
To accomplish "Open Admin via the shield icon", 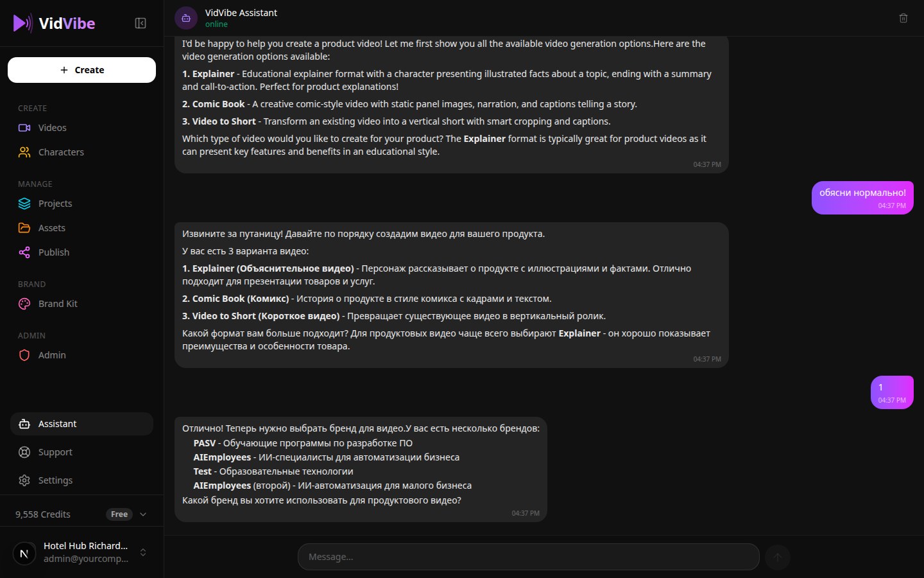I will coord(24,355).
